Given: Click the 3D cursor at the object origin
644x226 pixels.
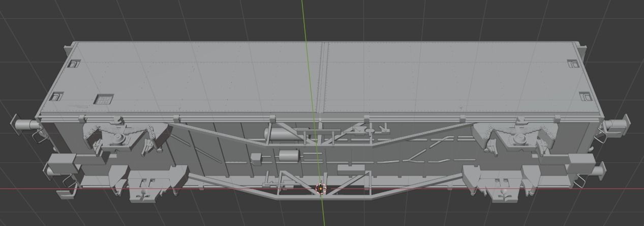Looking at the screenshot, I should click(321, 189).
